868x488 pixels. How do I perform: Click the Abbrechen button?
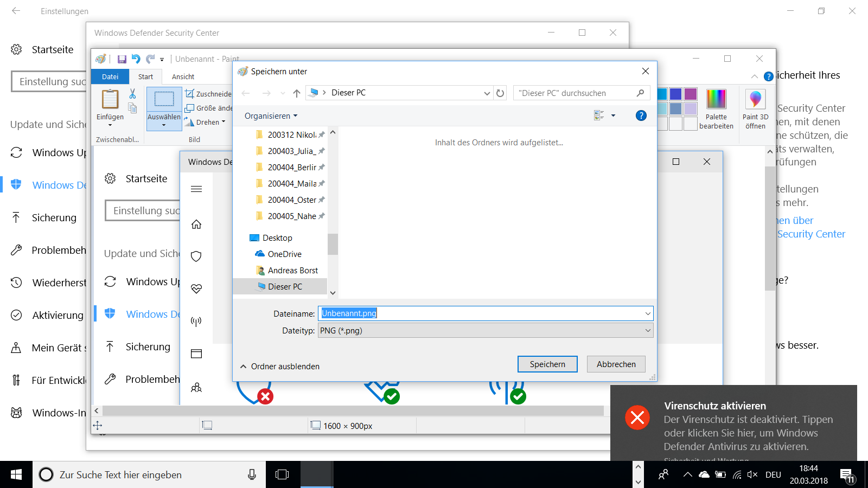pos(616,364)
